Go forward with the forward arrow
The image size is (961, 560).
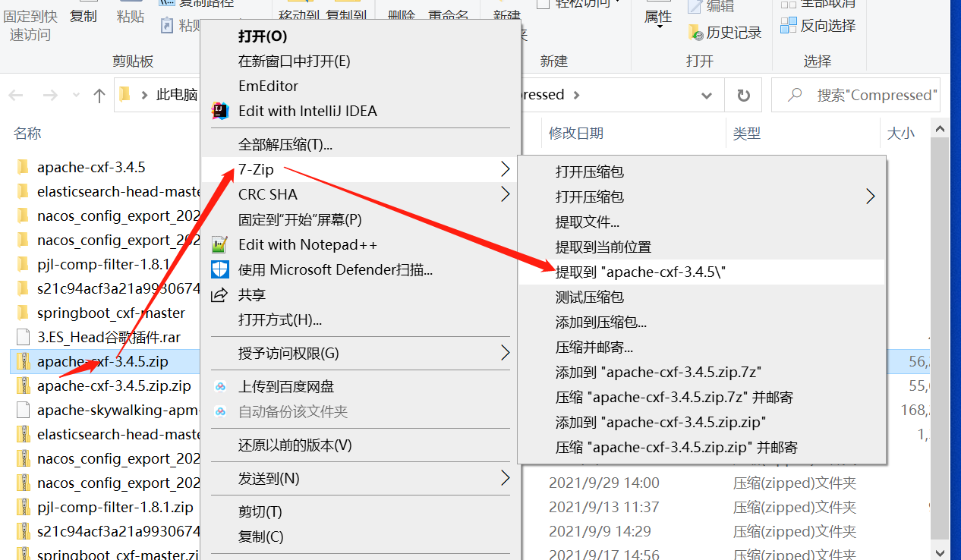pos(50,96)
